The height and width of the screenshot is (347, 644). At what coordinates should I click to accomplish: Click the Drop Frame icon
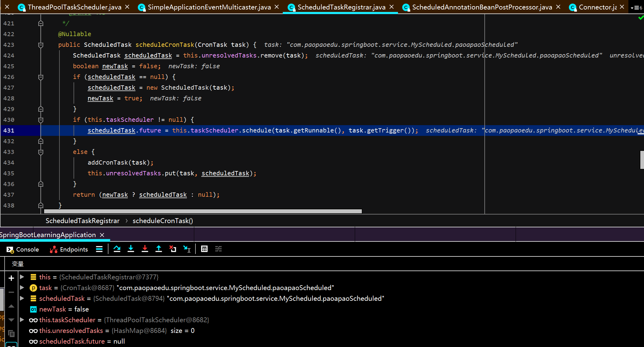pos(173,249)
